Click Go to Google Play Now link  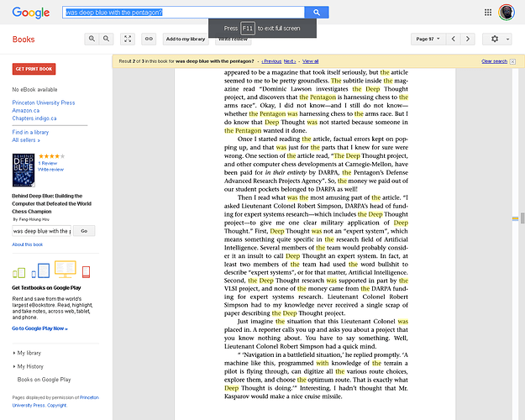click(x=39, y=328)
